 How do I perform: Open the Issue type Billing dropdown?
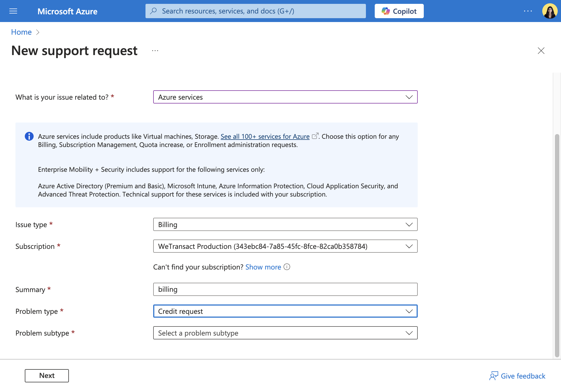[285, 224]
